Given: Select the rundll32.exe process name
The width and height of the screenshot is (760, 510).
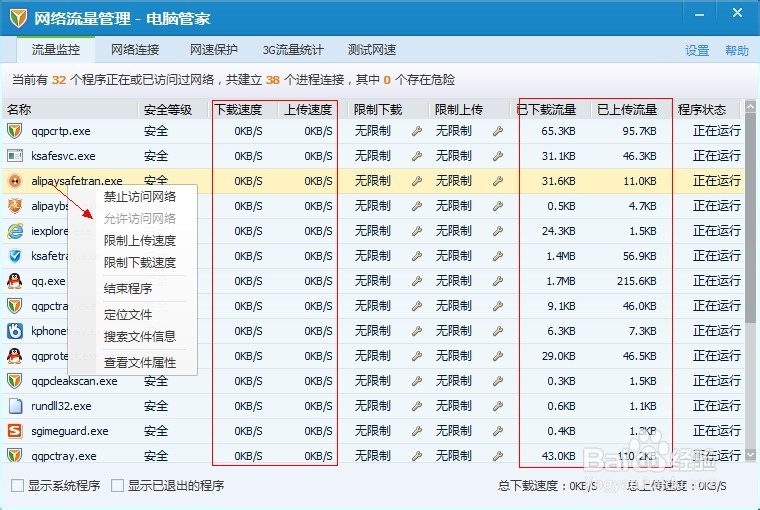Looking at the screenshot, I should pos(61,406).
